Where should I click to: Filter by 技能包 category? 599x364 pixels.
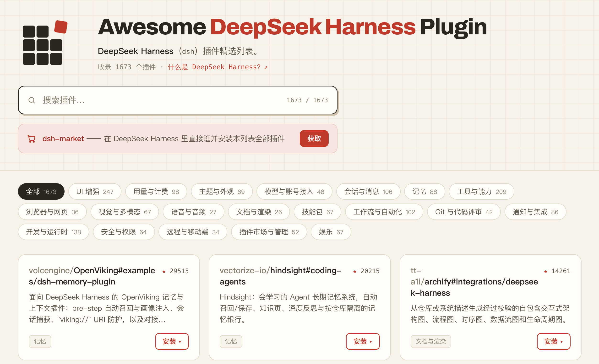click(x=317, y=212)
